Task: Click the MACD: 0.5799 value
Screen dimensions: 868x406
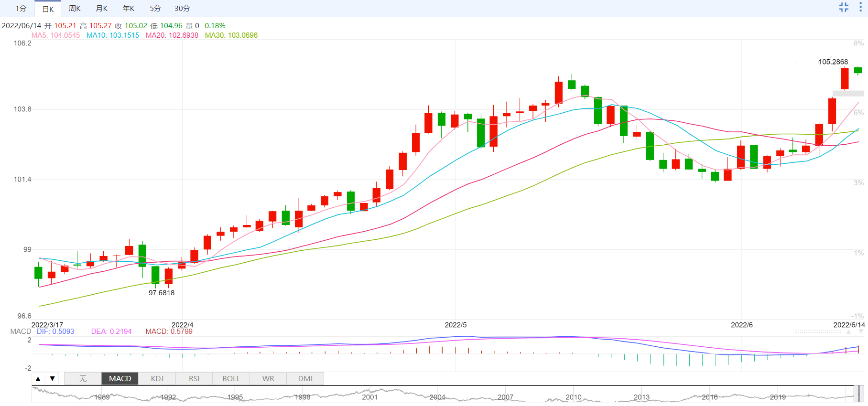Action: (169, 331)
